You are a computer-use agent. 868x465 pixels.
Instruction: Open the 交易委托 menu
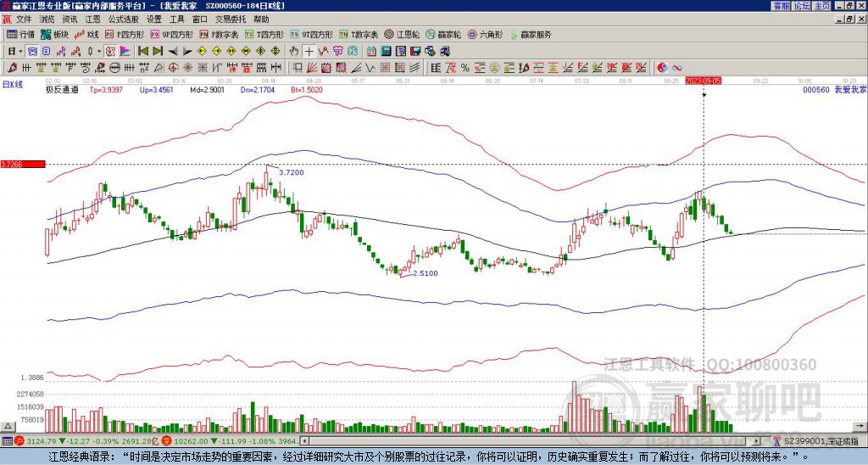click(231, 20)
